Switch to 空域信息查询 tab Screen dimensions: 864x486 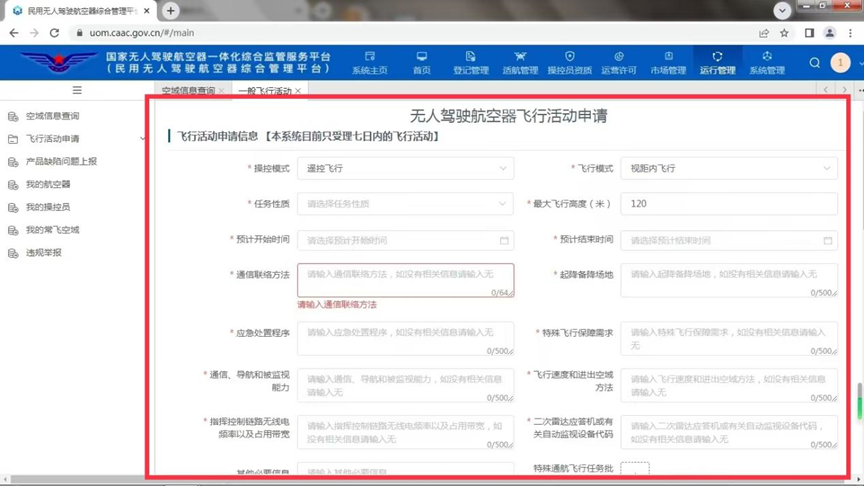(x=188, y=91)
